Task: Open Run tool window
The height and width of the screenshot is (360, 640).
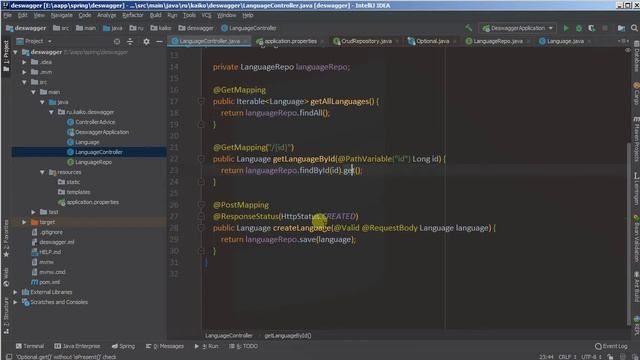Action: click(x=207, y=346)
